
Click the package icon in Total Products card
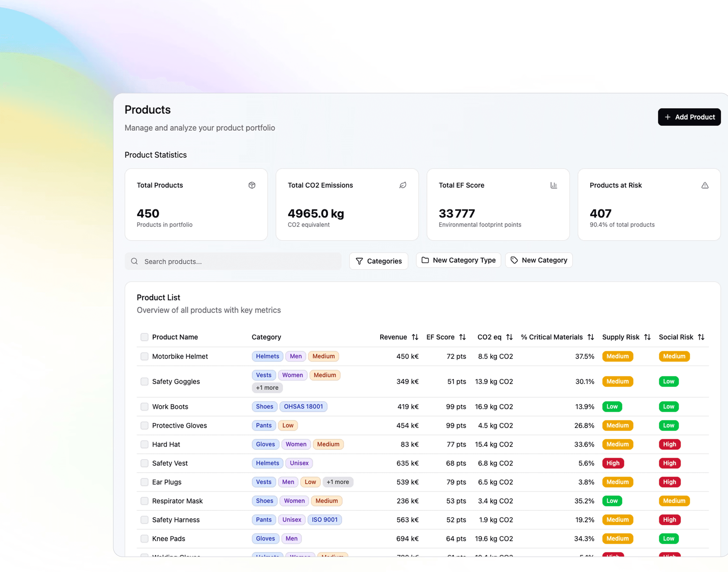click(252, 185)
